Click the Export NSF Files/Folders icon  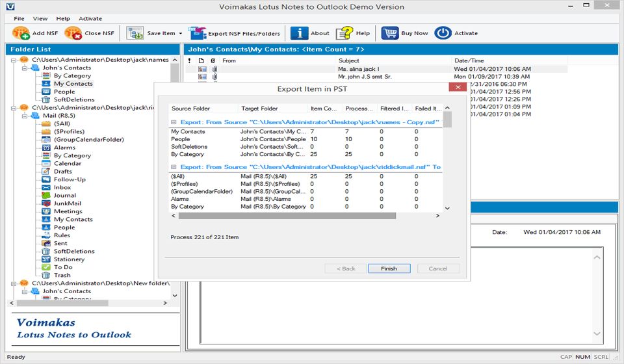coord(197,33)
